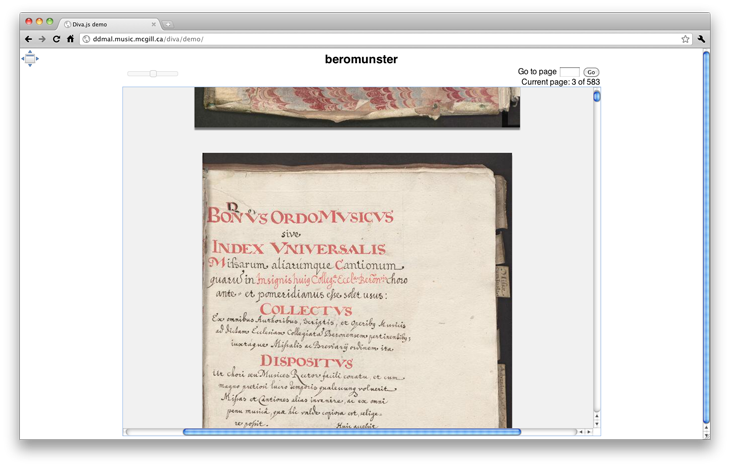Open a new browser tab

[x=168, y=23]
